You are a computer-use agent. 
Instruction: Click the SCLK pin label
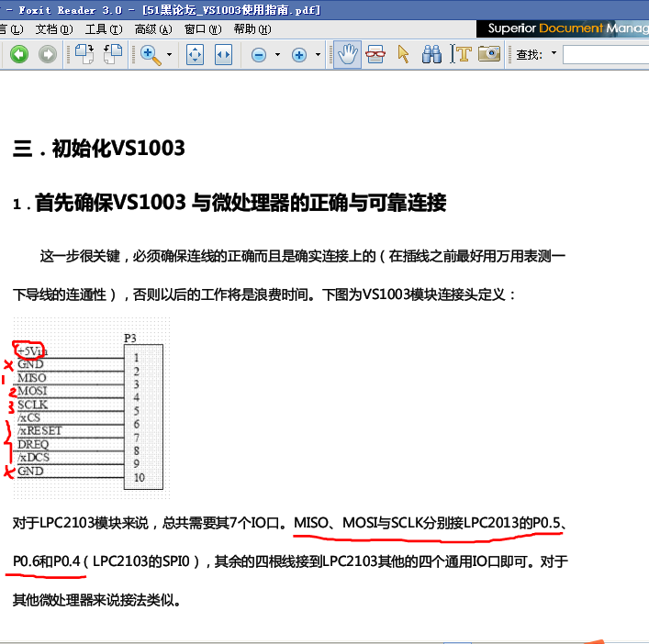(33, 404)
